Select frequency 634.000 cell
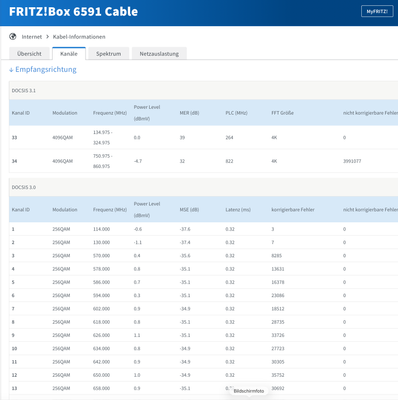398x400 pixels. (x=101, y=348)
